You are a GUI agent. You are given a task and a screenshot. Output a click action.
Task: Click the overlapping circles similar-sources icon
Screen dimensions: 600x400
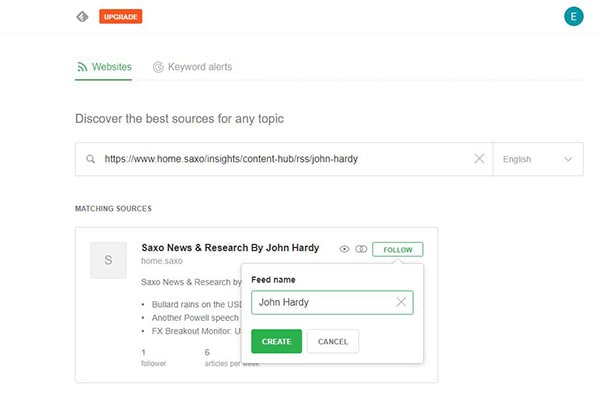(361, 249)
